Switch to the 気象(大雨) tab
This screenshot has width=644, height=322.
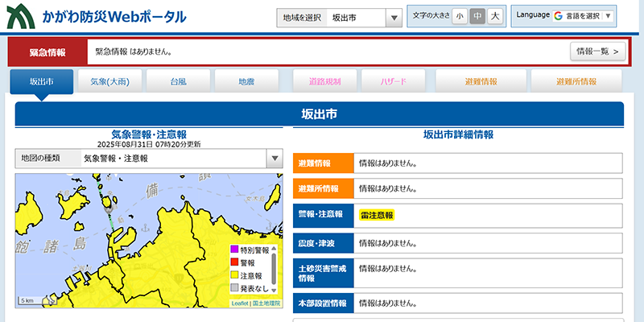[109, 82]
